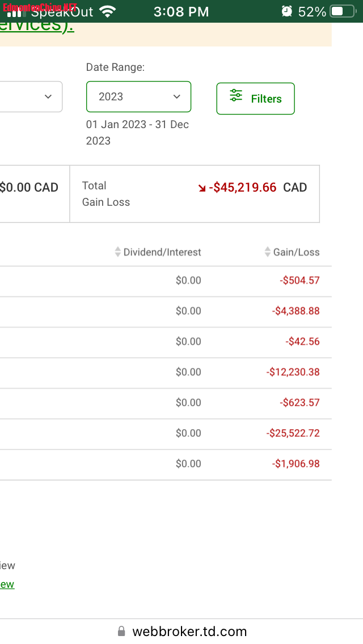Tap the lock icon beside webbroker.td.com

click(121, 631)
